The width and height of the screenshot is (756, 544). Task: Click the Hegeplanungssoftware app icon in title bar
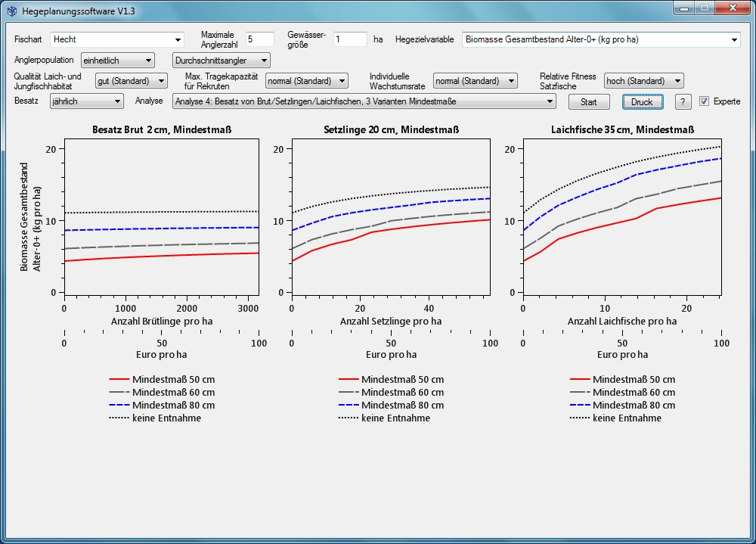11,11
